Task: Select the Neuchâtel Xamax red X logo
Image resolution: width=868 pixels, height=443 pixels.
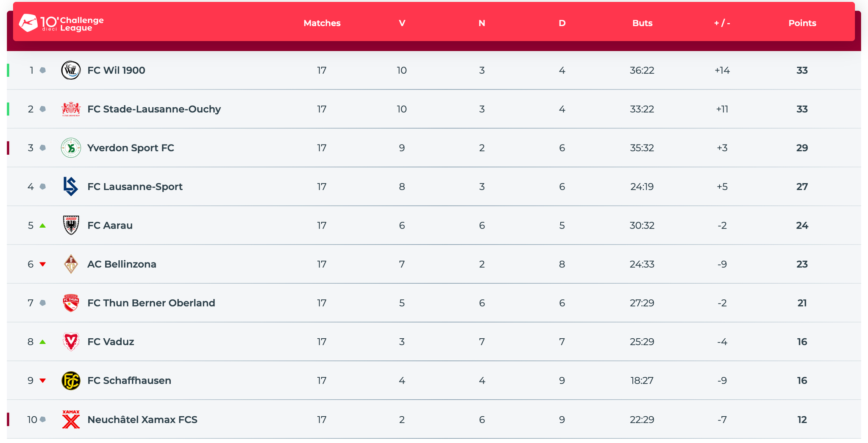Action: (71, 419)
